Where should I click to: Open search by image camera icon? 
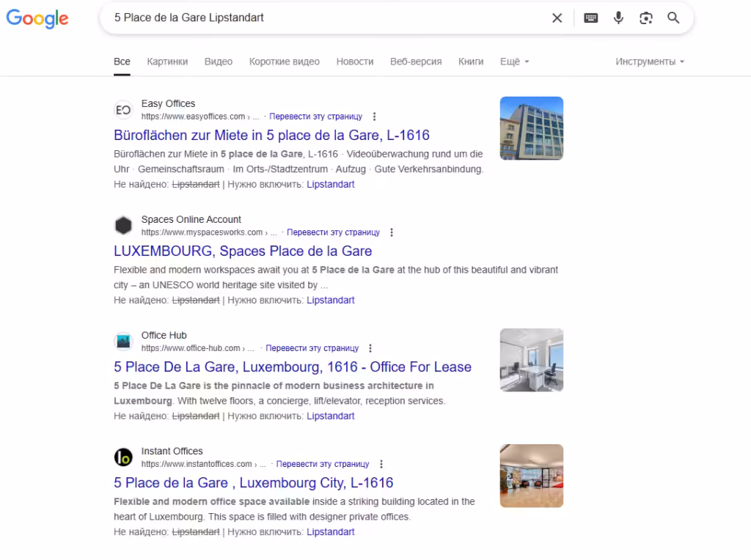645,18
